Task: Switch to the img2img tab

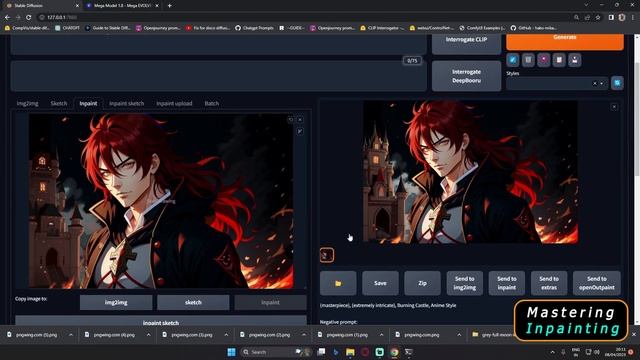Action: click(x=27, y=103)
